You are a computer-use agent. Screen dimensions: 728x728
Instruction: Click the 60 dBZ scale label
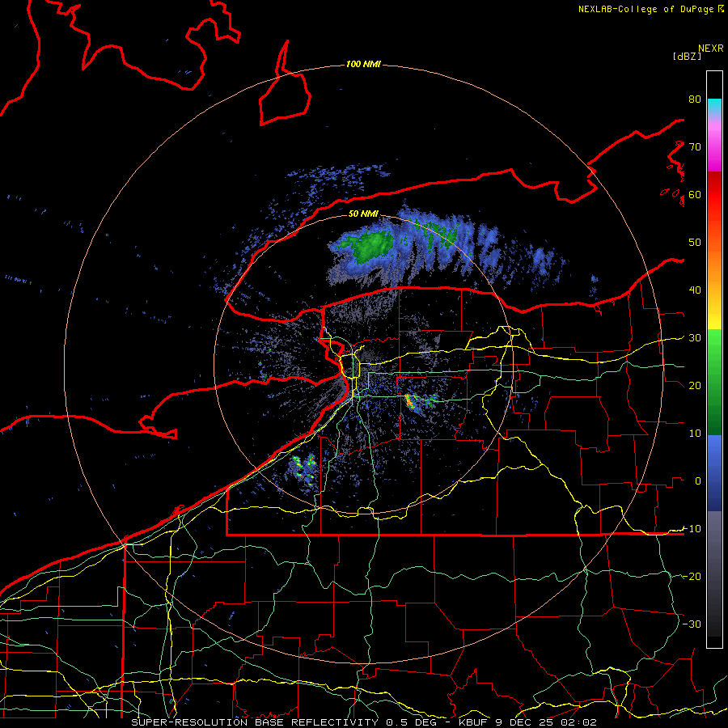(x=695, y=194)
